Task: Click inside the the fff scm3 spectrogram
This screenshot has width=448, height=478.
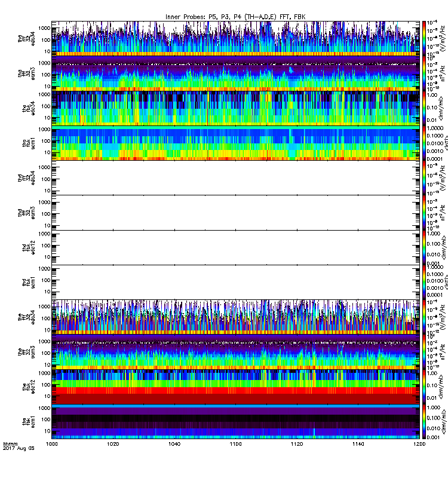Action: [x=235, y=352]
